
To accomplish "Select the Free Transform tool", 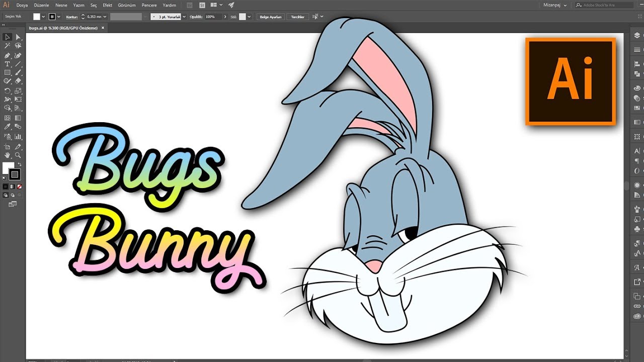I will pyautogui.click(x=18, y=100).
